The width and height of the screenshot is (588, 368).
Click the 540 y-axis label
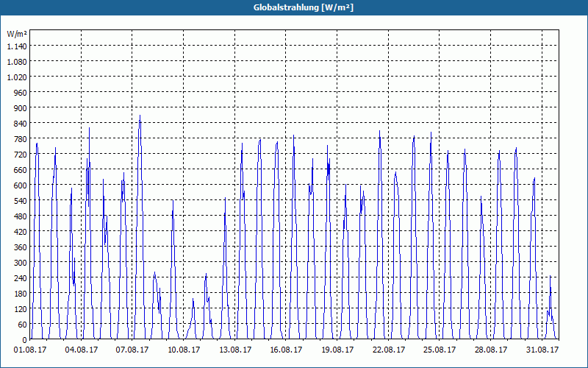point(21,201)
